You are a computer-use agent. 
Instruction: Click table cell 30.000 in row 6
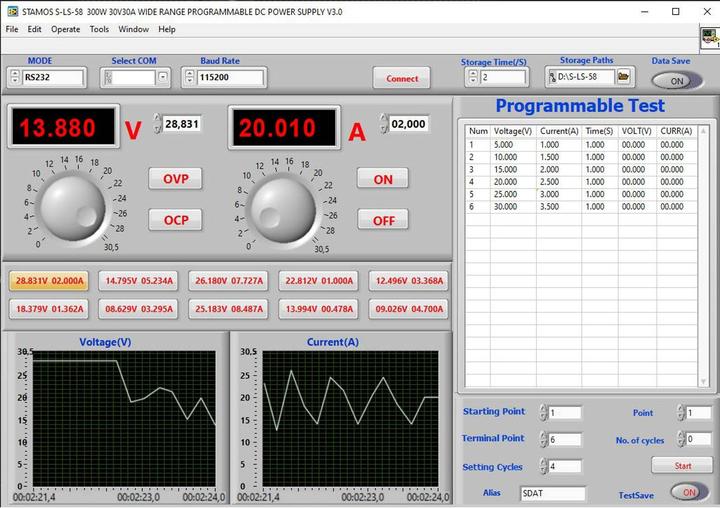[x=513, y=207]
